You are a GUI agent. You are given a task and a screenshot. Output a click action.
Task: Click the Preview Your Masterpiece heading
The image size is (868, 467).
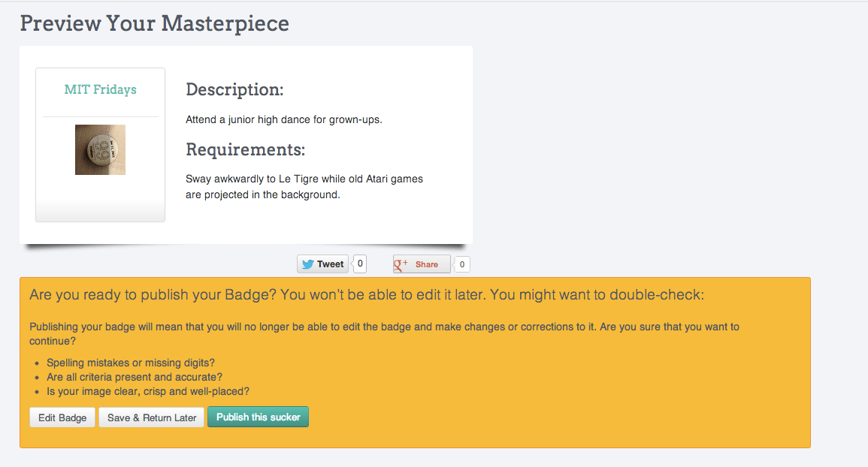(x=155, y=23)
